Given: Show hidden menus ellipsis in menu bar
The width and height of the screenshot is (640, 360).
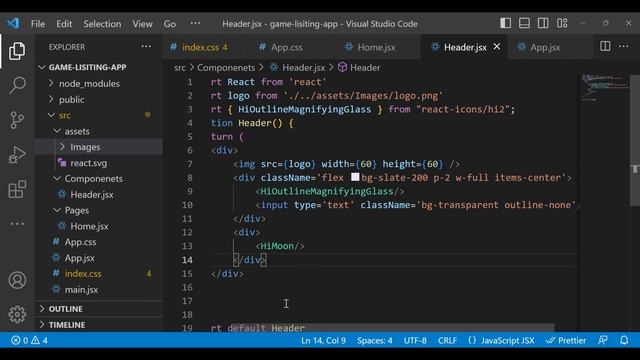Looking at the screenshot, I should 196,23.
